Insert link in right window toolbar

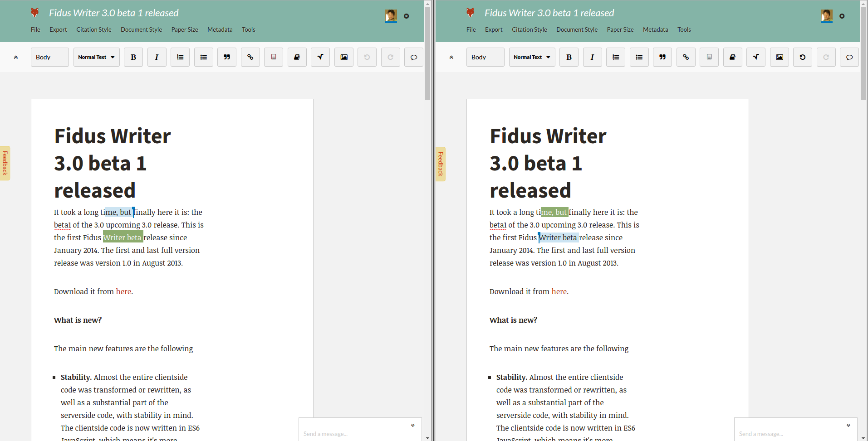[x=686, y=57]
